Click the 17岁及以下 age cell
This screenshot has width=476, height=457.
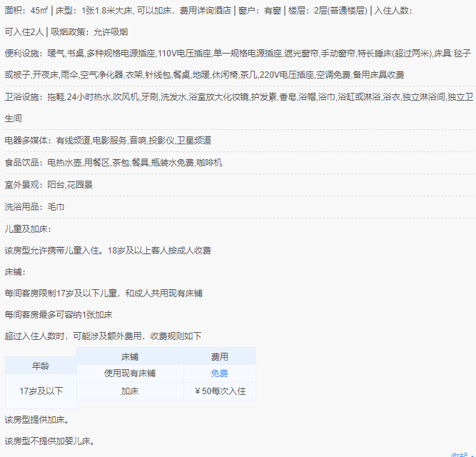41,391
